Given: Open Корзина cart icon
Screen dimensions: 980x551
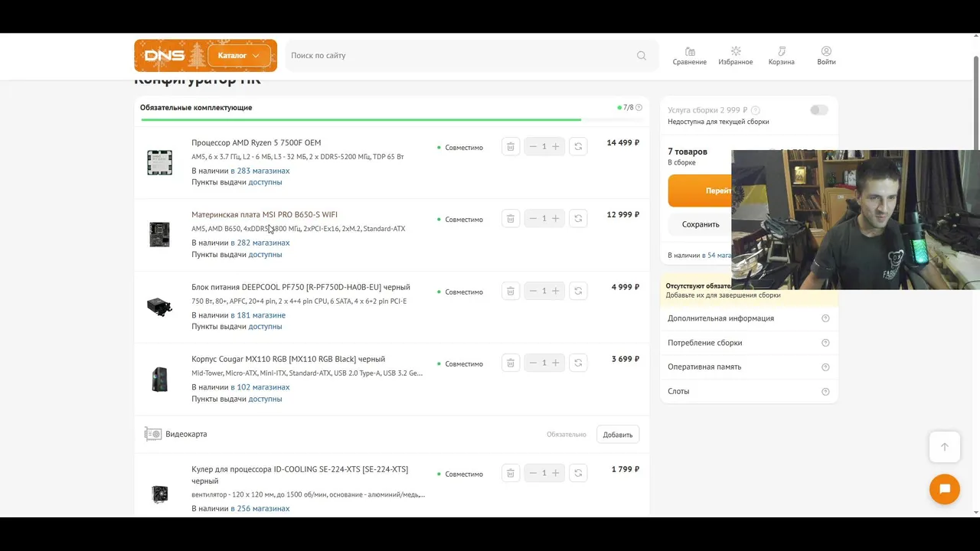Looking at the screenshot, I should [782, 56].
